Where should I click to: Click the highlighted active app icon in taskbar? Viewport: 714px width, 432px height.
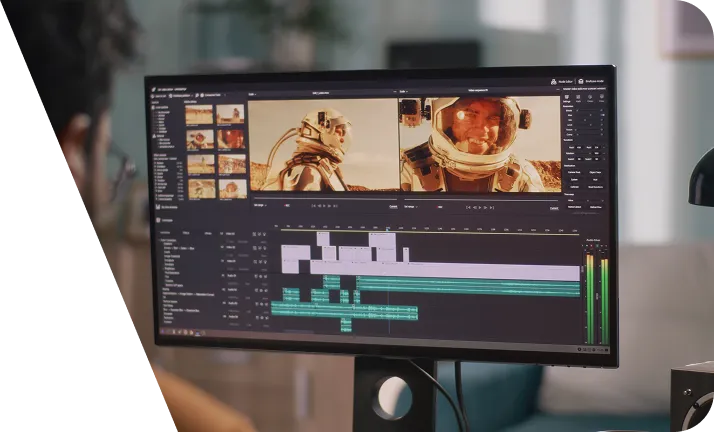click(198, 333)
